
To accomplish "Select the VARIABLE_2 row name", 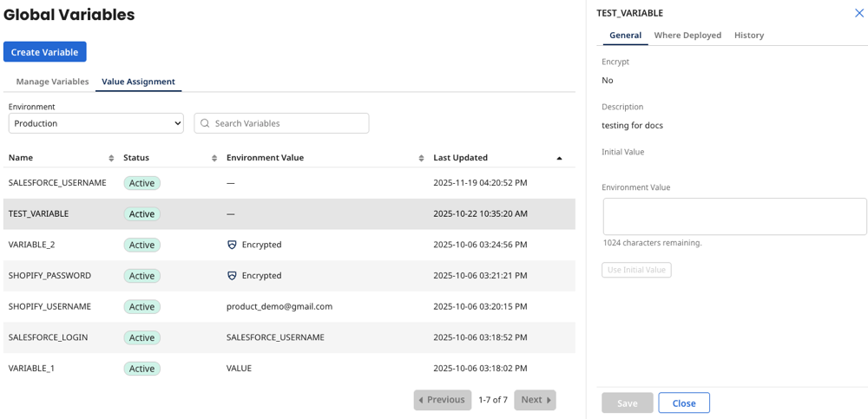I will click(31, 245).
